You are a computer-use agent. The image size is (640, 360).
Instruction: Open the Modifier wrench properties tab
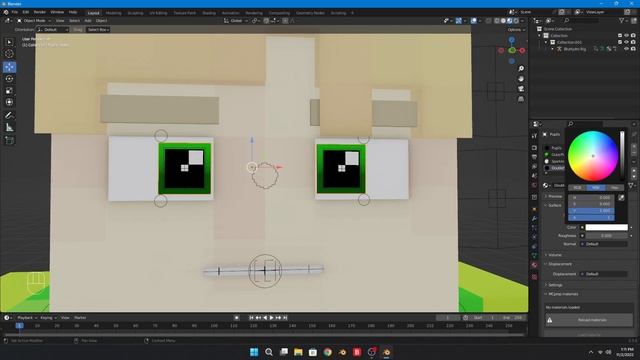pos(534,218)
